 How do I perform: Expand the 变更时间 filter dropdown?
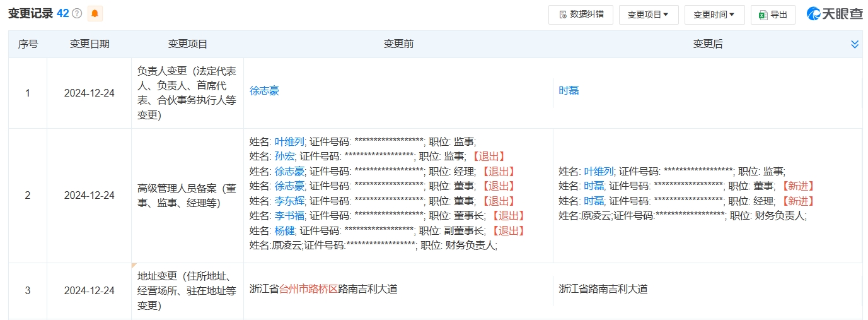(714, 14)
